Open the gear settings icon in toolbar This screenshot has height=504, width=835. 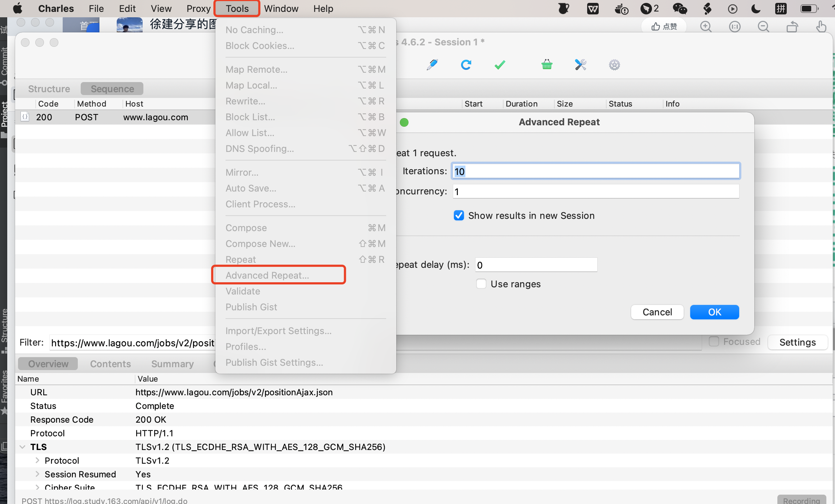tap(614, 65)
